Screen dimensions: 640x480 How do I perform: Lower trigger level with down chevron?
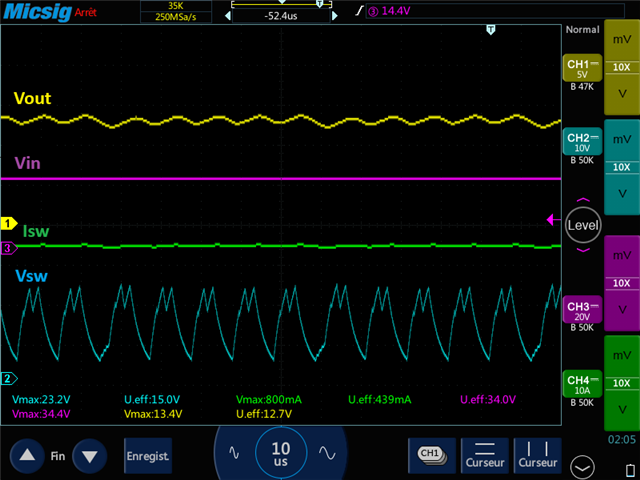point(583,250)
